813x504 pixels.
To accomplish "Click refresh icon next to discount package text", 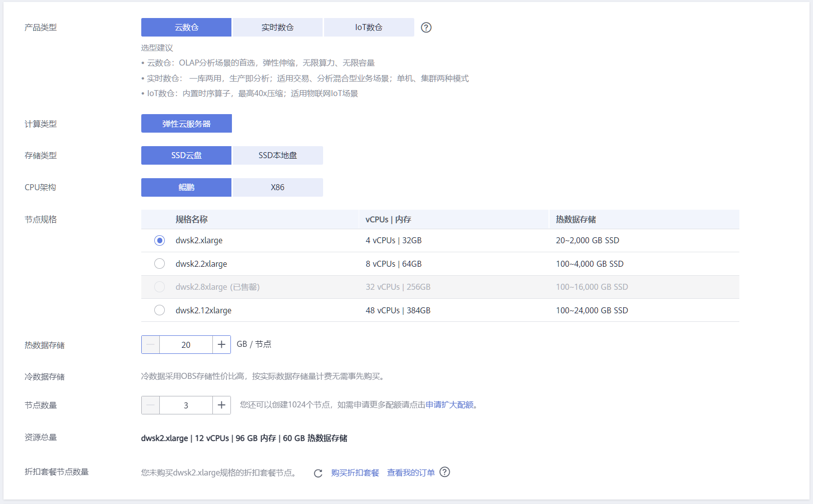I will click(x=318, y=473).
